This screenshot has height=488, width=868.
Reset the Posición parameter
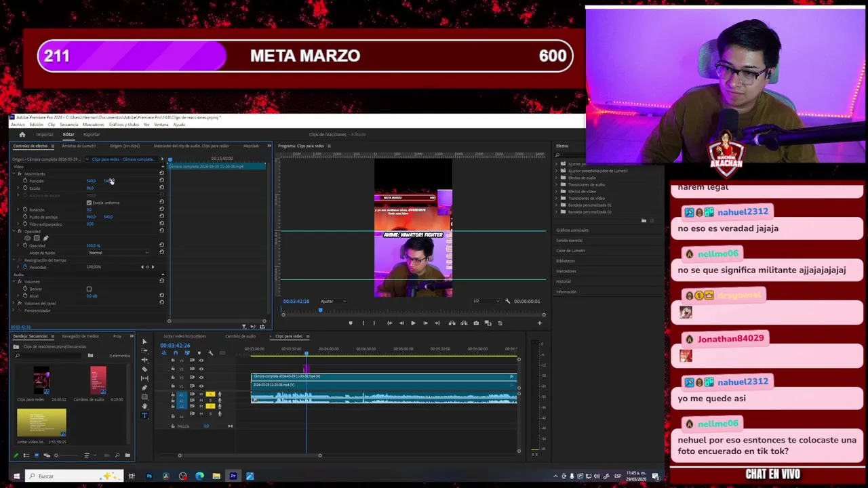pos(161,181)
